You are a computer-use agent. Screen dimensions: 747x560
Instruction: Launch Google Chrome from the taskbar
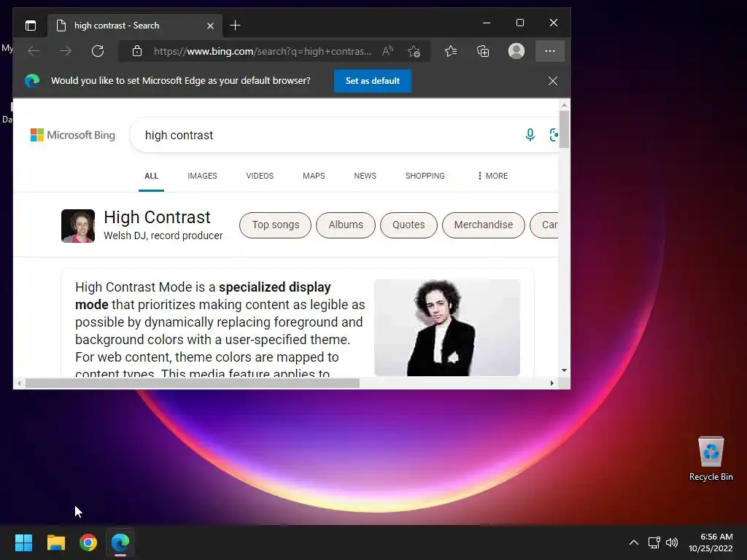click(88, 542)
